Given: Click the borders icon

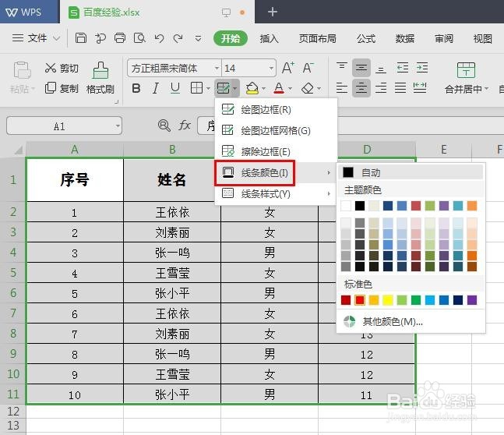Looking at the screenshot, I should click(196, 88).
